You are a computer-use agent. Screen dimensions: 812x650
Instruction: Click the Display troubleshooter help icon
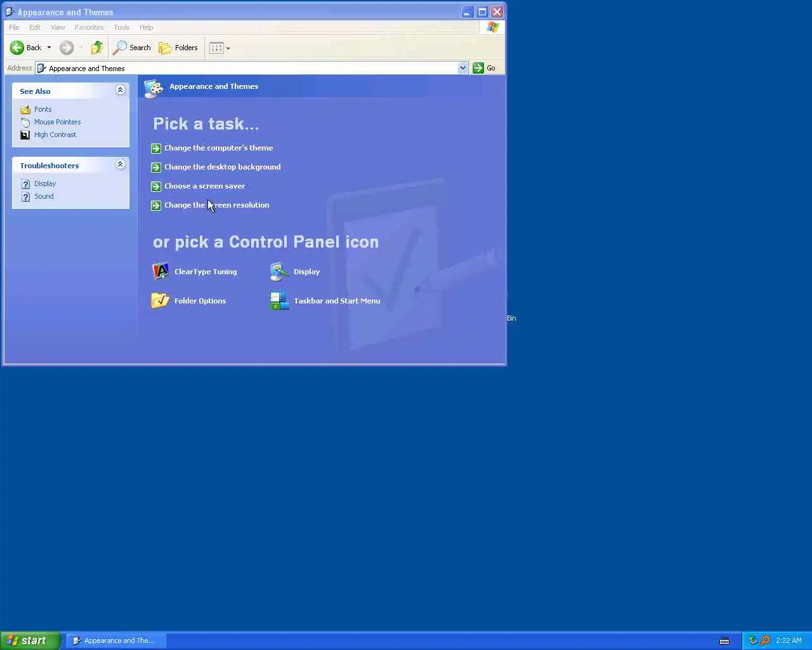point(25,184)
